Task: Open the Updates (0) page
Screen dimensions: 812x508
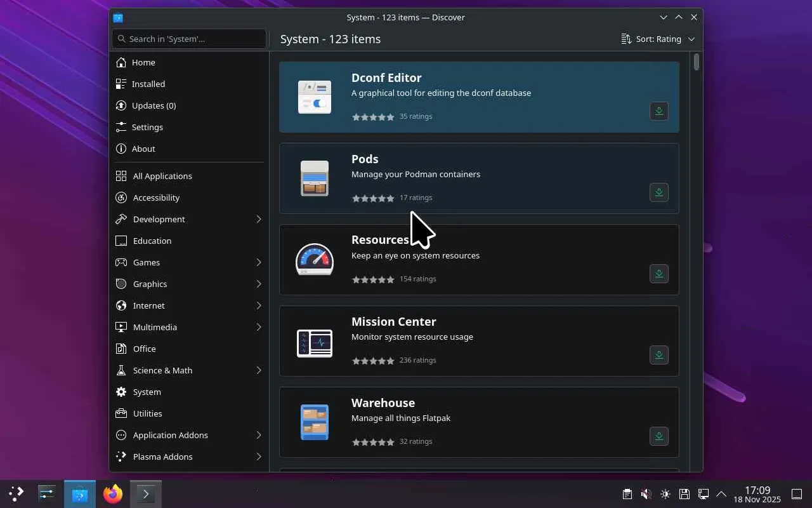Action: pyautogui.click(x=189, y=105)
